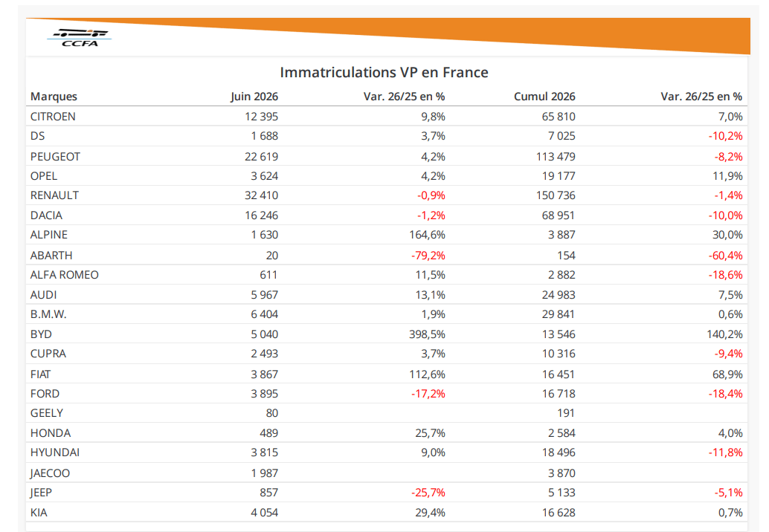Click Audi cumulative value 24 983
The height and width of the screenshot is (532, 769).
coord(559,295)
